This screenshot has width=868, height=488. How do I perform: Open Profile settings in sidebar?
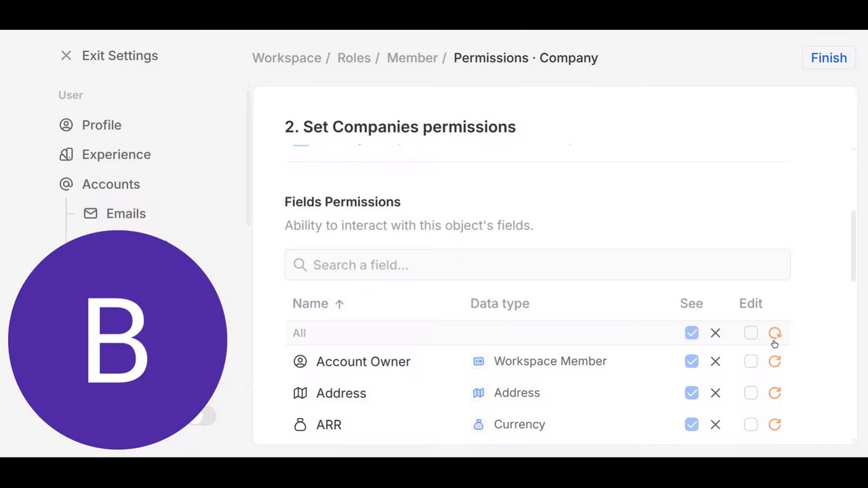pyautogui.click(x=101, y=125)
